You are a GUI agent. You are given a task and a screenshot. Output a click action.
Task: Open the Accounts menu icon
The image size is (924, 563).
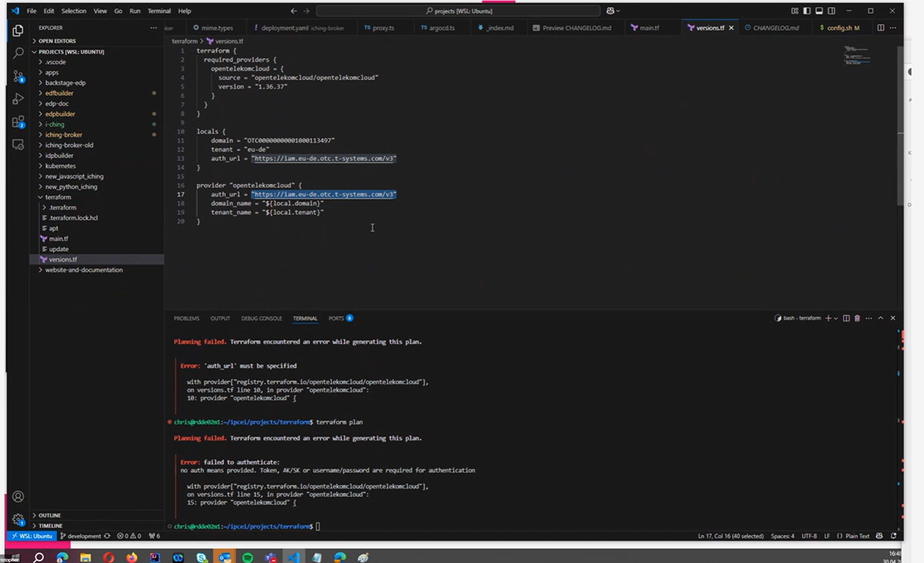click(18, 497)
